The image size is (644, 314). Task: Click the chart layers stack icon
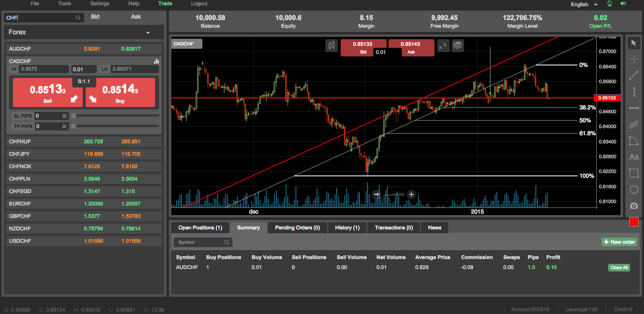tap(458, 46)
